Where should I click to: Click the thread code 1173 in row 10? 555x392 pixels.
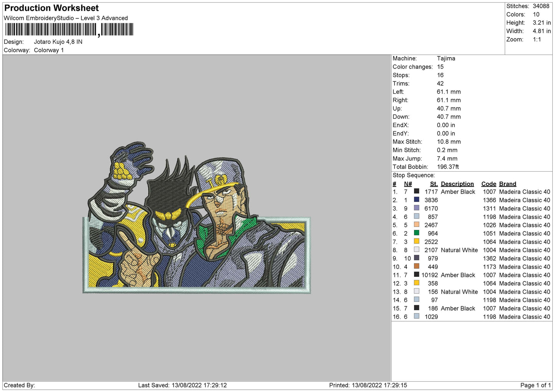click(x=490, y=267)
